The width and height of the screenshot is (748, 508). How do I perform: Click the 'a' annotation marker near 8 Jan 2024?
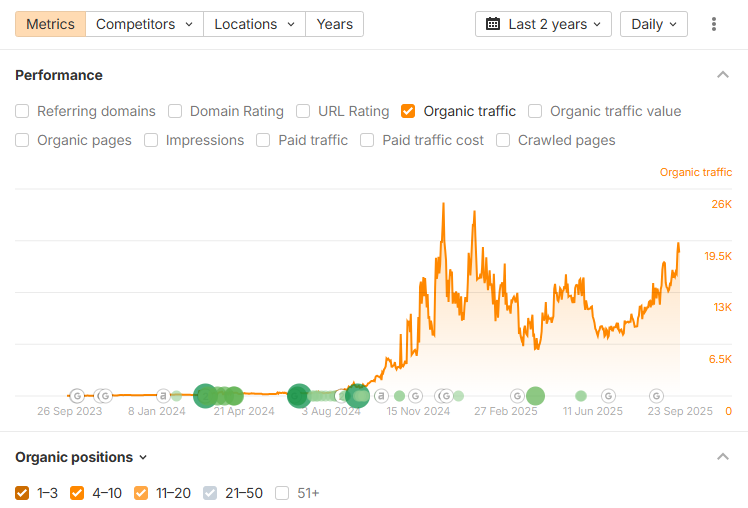pyautogui.click(x=163, y=396)
